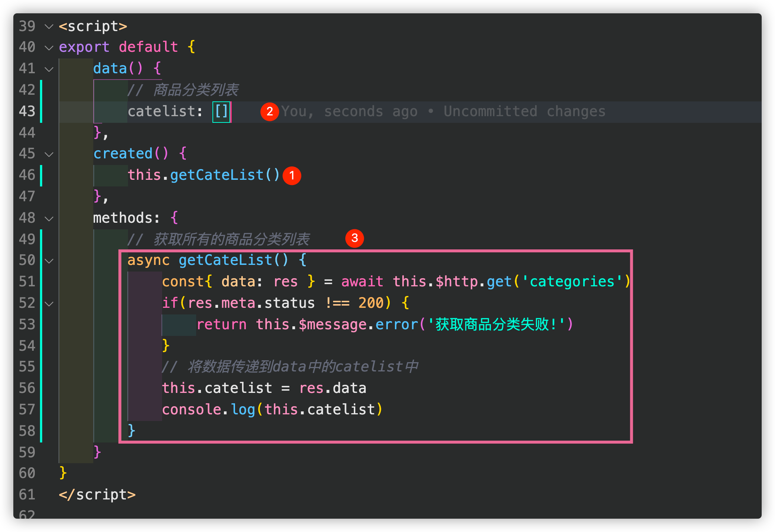The image size is (775, 532).
Task: Click the 'log' method on line 57
Action: pos(243,410)
